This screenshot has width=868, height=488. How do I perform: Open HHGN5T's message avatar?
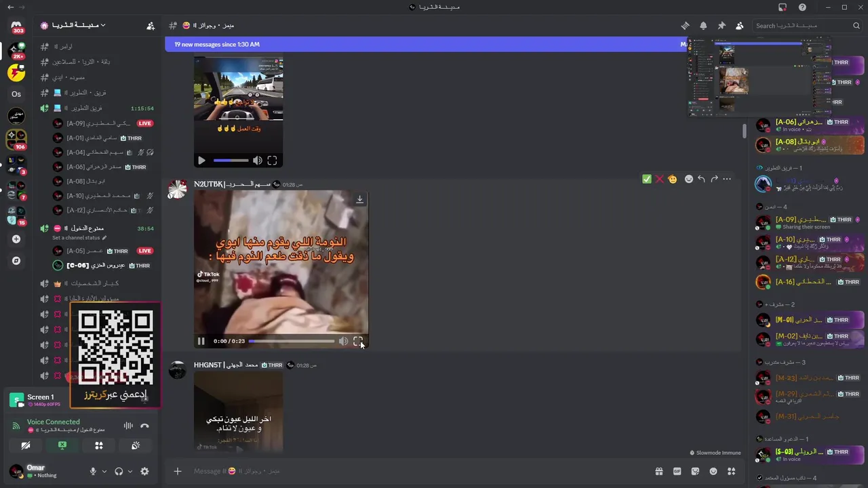pyautogui.click(x=178, y=370)
